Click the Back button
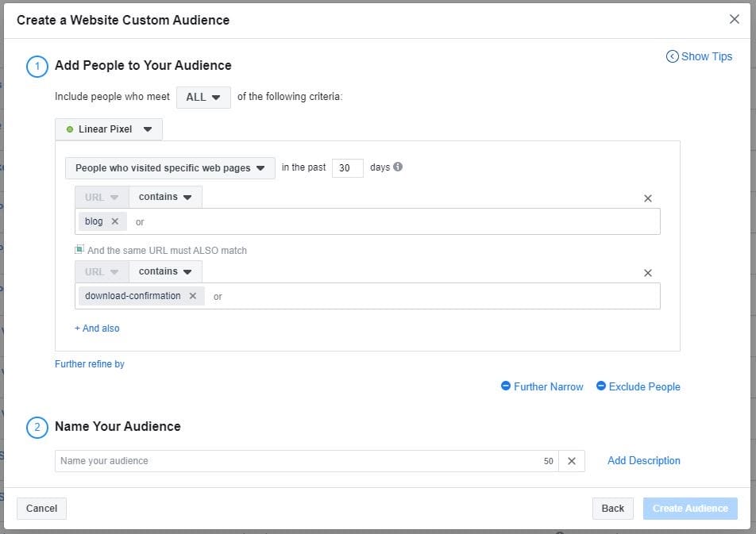The height and width of the screenshot is (534, 756). click(x=613, y=509)
